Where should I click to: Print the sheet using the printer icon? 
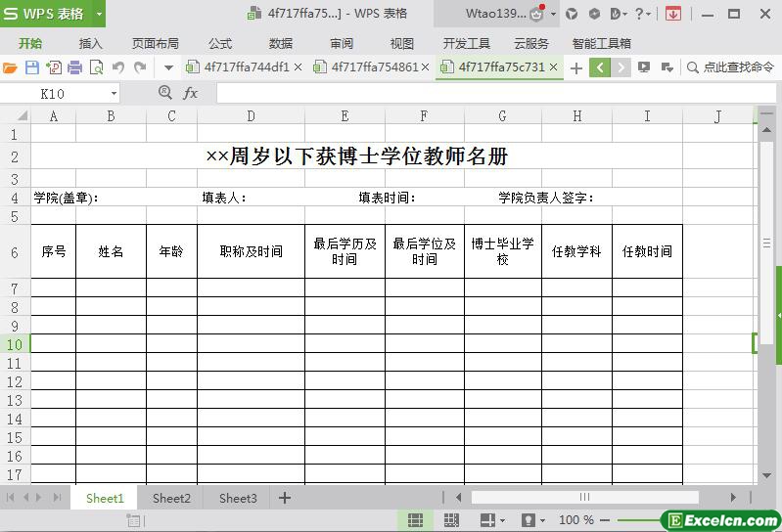(x=74, y=67)
